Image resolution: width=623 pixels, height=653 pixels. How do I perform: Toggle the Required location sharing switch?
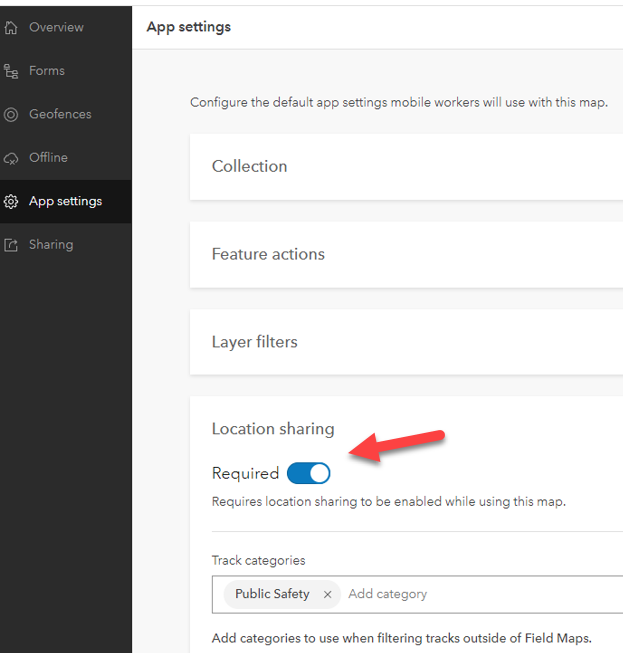(x=308, y=473)
